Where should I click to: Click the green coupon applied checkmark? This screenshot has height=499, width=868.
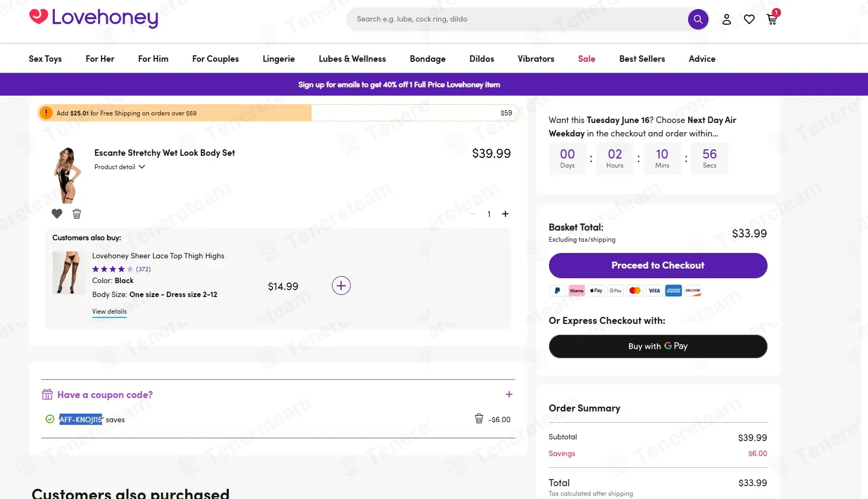50,419
